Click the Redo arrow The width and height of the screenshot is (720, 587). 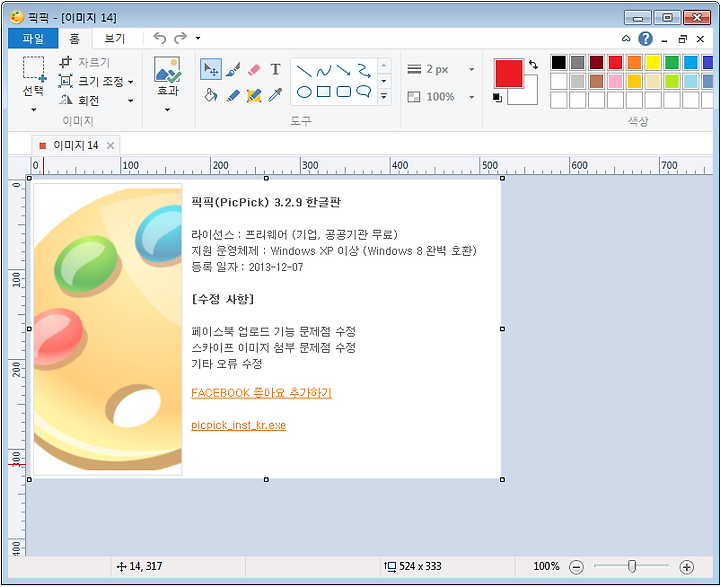180,38
